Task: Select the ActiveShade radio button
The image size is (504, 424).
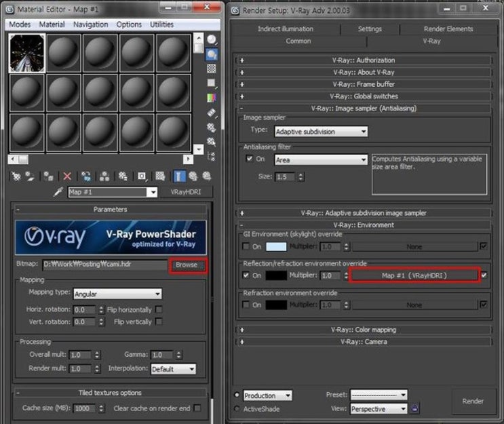Action: click(x=237, y=408)
